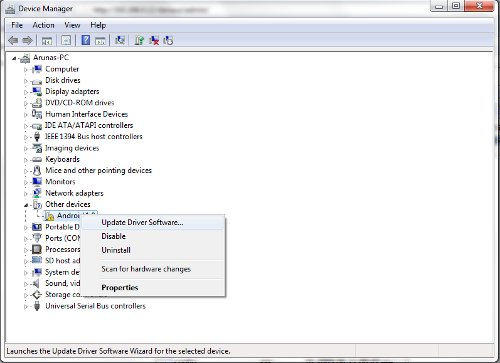Close the Device Manager window
Screen dimensions: 500x363
tap(479, 6)
